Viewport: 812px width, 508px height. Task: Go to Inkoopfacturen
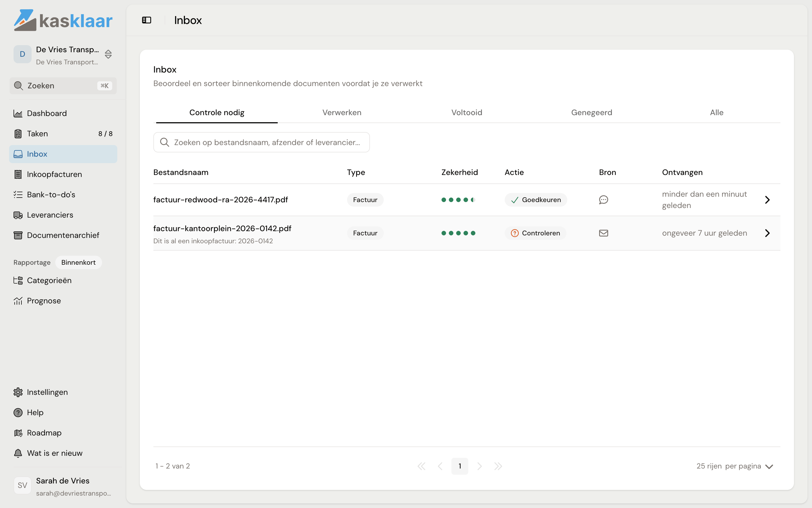pyautogui.click(x=63, y=174)
